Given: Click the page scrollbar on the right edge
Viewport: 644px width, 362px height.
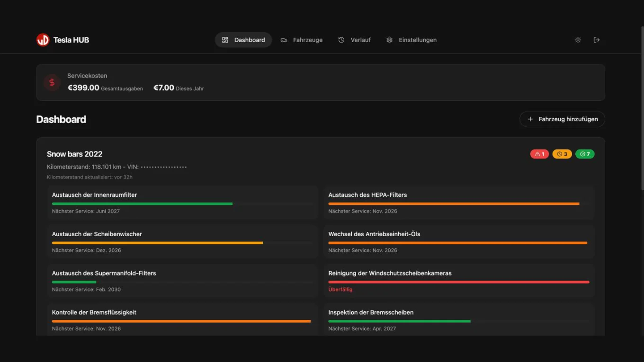Looking at the screenshot, I should [642, 109].
